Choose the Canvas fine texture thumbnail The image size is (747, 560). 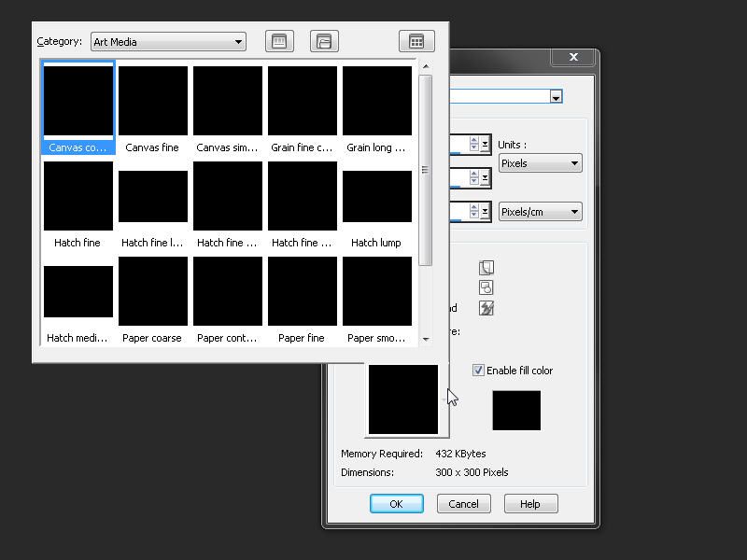point(152,101)
